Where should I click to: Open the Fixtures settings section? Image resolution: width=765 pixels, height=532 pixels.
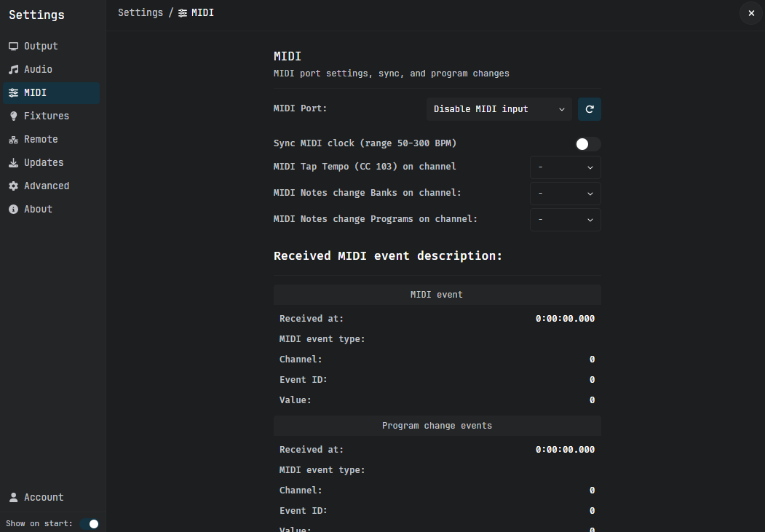click(51, 116)
